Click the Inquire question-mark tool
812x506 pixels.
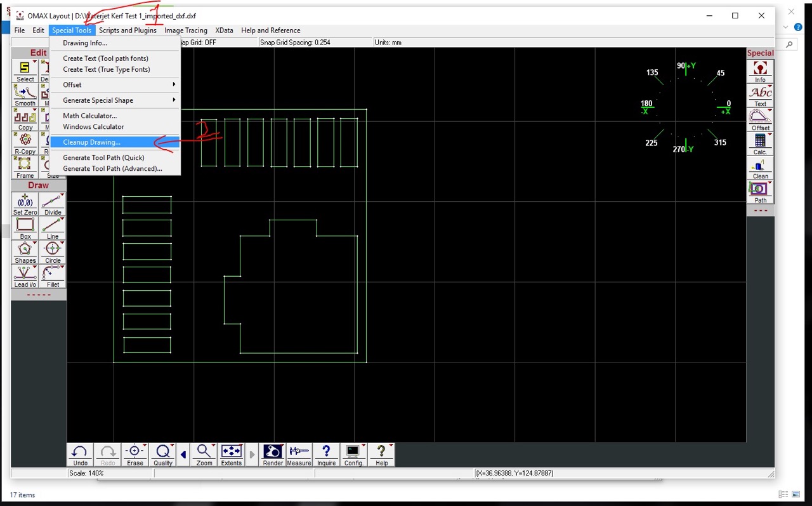point(326,455)
